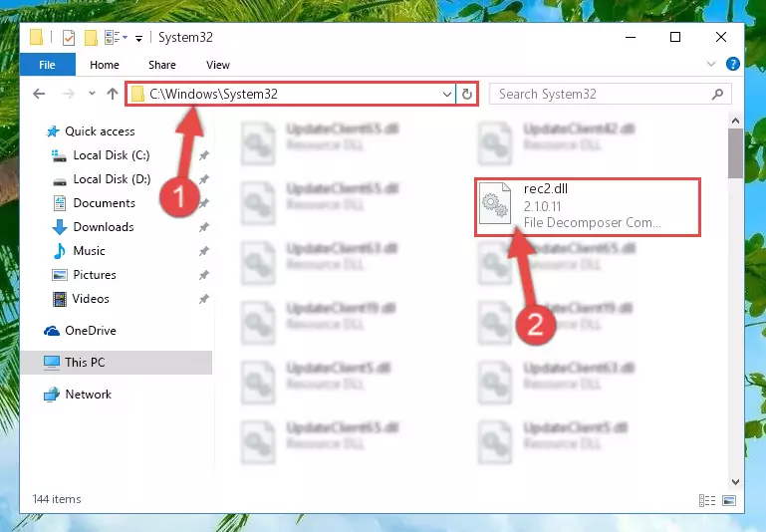Screen dimensions: 766x532
Task: Select This PC in navigation pane
Action: 116,363
